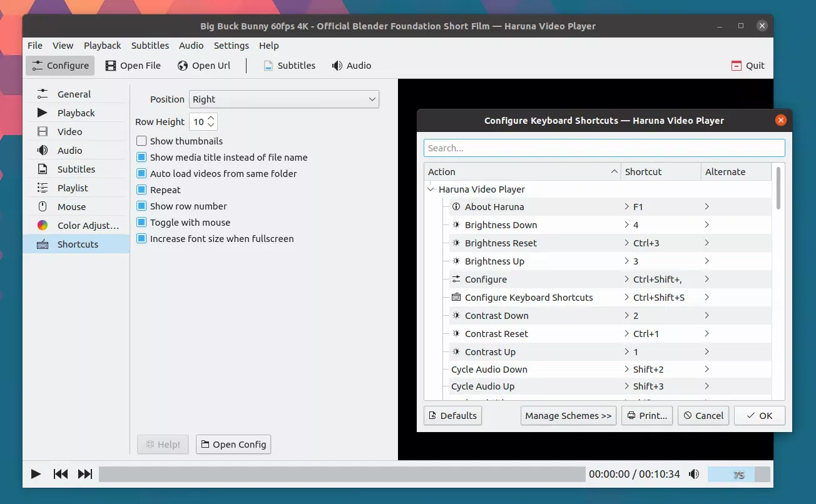Viewport: 816px width, 504px height.
Task: Select Mouse settings in the sidebar
Action: [71, 206]
